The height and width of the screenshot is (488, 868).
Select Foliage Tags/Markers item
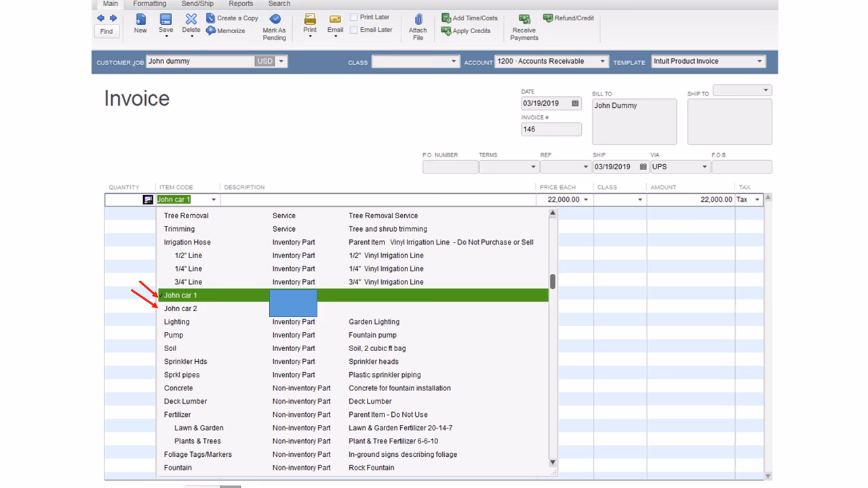pos(353,454)
